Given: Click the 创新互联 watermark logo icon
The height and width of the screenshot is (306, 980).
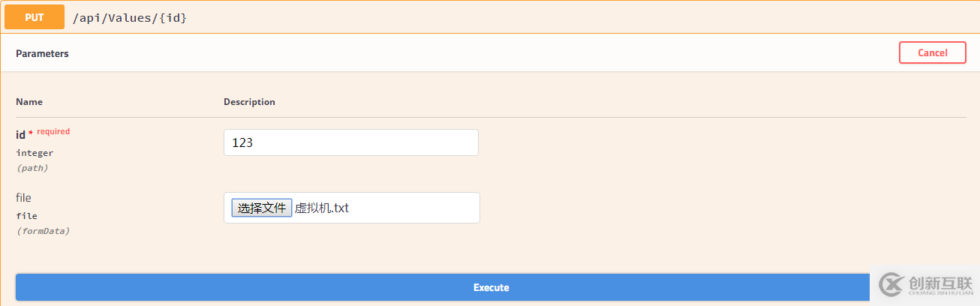Looking at the screenshot, I should click(890, 286).
